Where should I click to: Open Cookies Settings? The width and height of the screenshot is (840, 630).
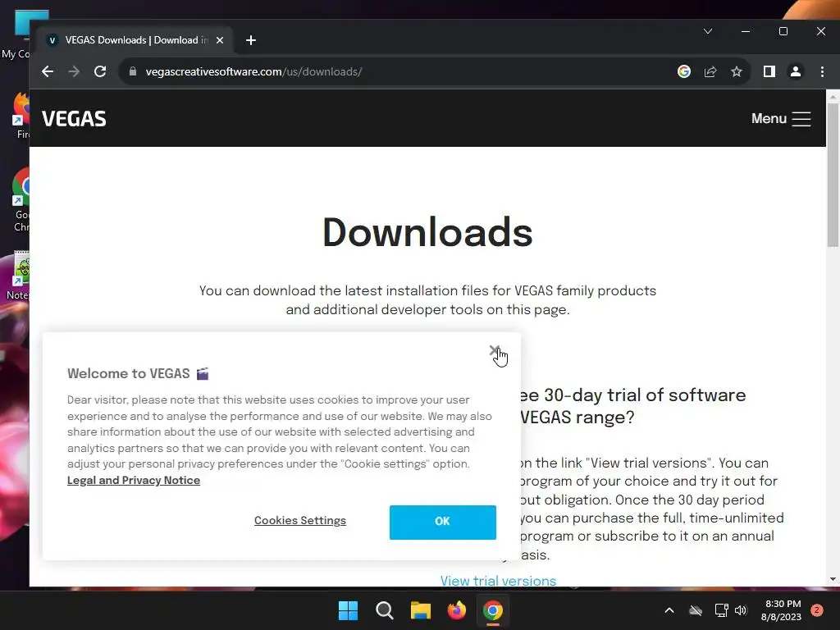pos(300,520)
